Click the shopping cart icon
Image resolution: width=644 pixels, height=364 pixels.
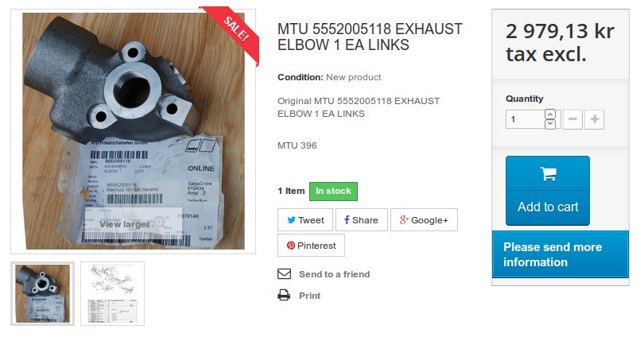pyautogui.click(x=548, y=173)
